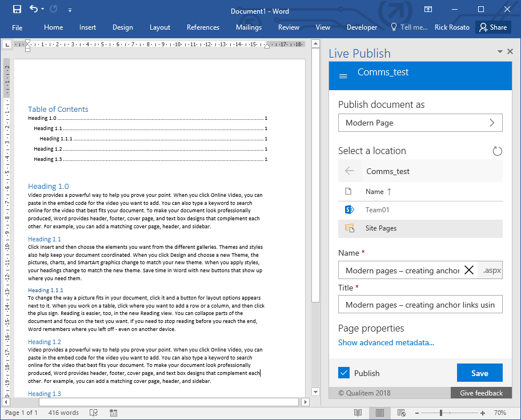Switch to Read Mode view

point(358,413)
